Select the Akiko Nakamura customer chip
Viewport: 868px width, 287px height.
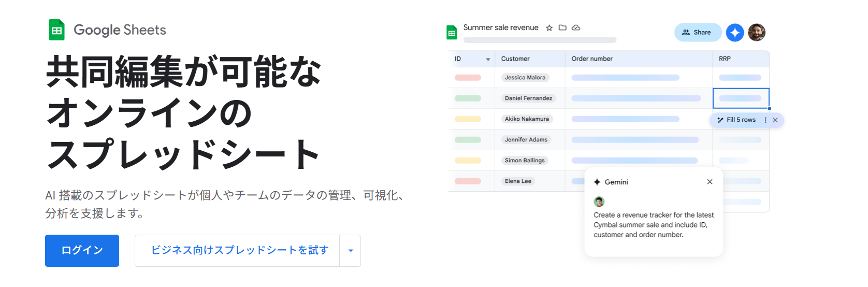coord(527,119)
